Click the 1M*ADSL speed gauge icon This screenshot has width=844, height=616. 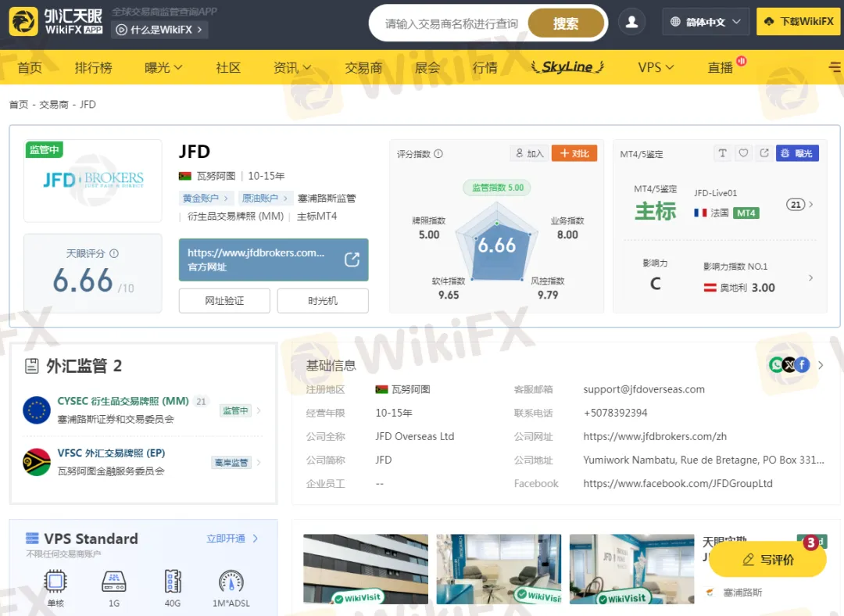(x=231, y=581)
